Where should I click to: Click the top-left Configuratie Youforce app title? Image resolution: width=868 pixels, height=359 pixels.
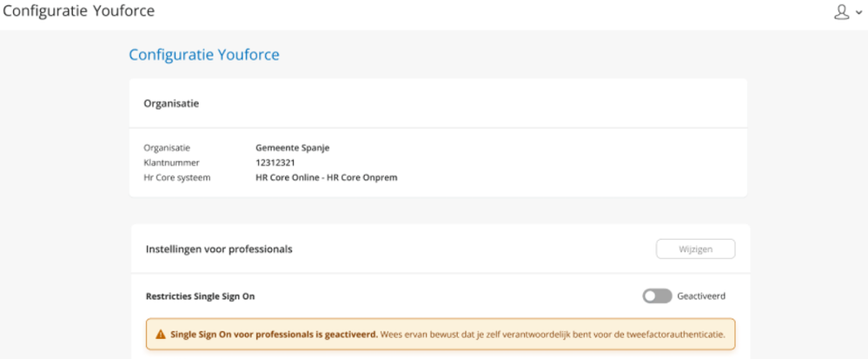point(81,13)
